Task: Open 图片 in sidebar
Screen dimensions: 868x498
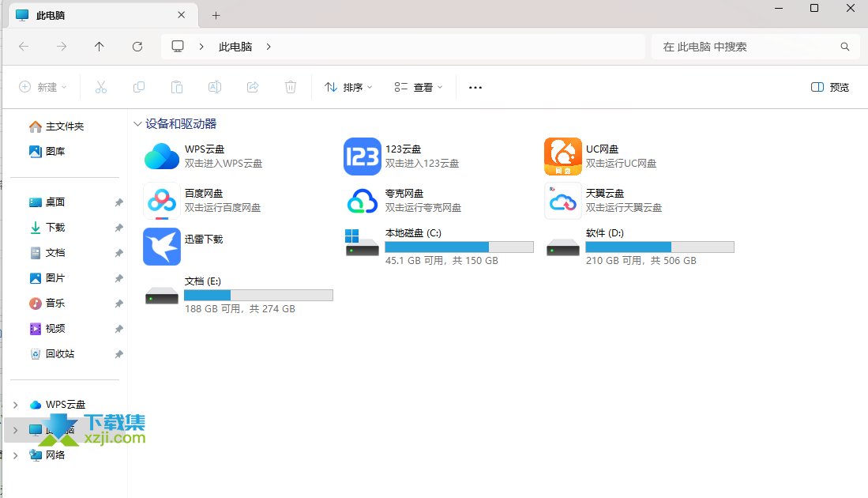Action: (x=47, y=278)
